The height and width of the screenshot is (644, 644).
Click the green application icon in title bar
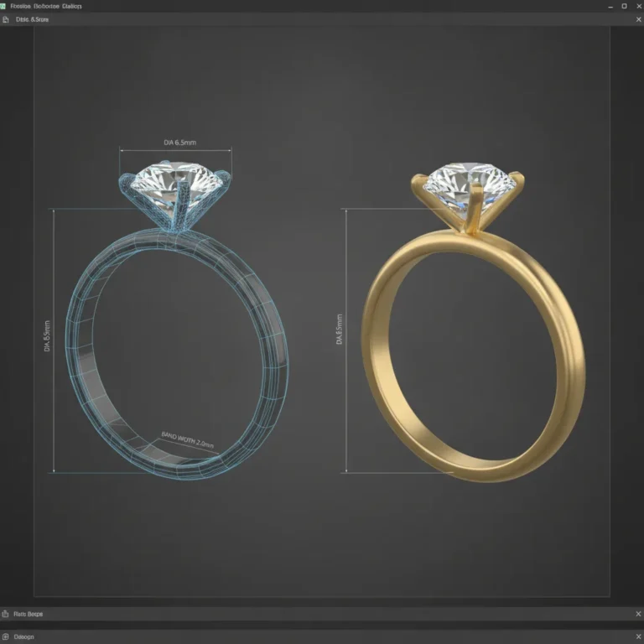(3, 6)
